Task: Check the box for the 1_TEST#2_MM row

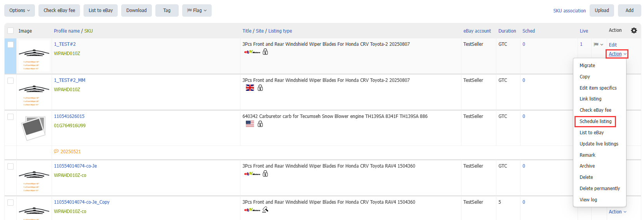Action: tap(10, 81)
